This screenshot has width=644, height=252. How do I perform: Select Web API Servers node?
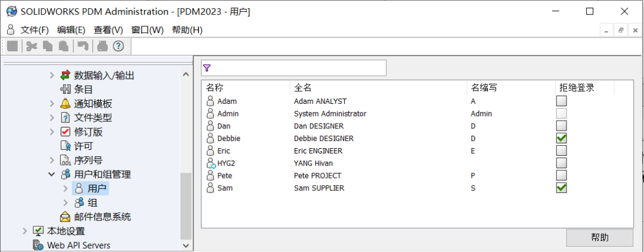[78, 245]
